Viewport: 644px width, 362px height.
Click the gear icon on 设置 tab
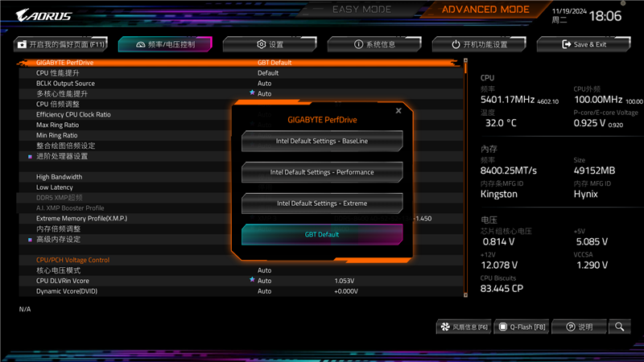[x=261, y=44]
